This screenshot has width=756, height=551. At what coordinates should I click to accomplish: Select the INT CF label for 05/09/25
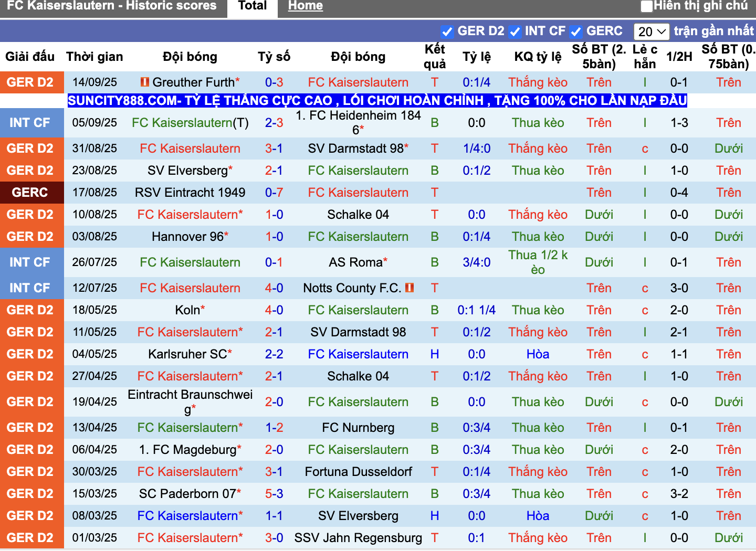click(x=30, y=123)
